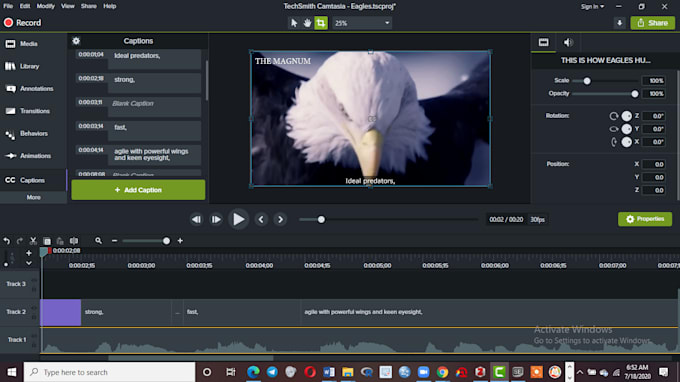The image size is (680, 382).
Task: Click the captions list scrollbar
Action: click(x=206, y=80)
